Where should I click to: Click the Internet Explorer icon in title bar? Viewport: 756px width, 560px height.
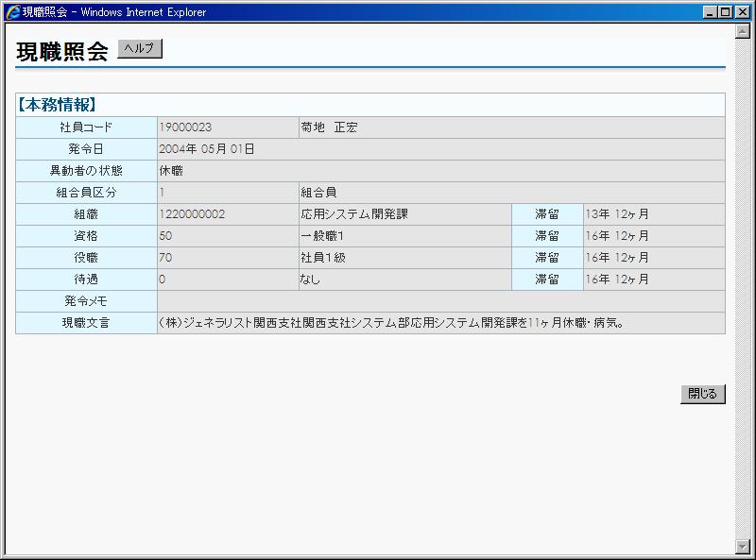[x=12, y=12]
